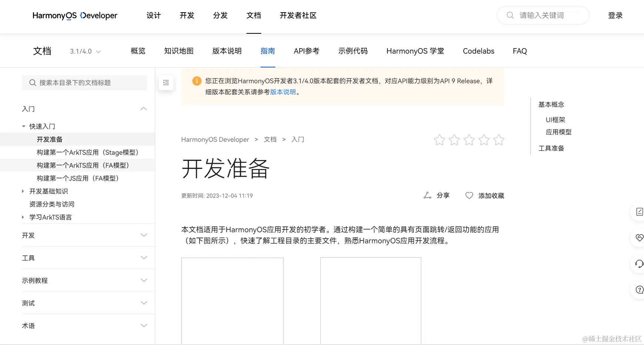This screenshot has width=644, height=345.
Task: Click the 分享 share button text
Action: 443,195
